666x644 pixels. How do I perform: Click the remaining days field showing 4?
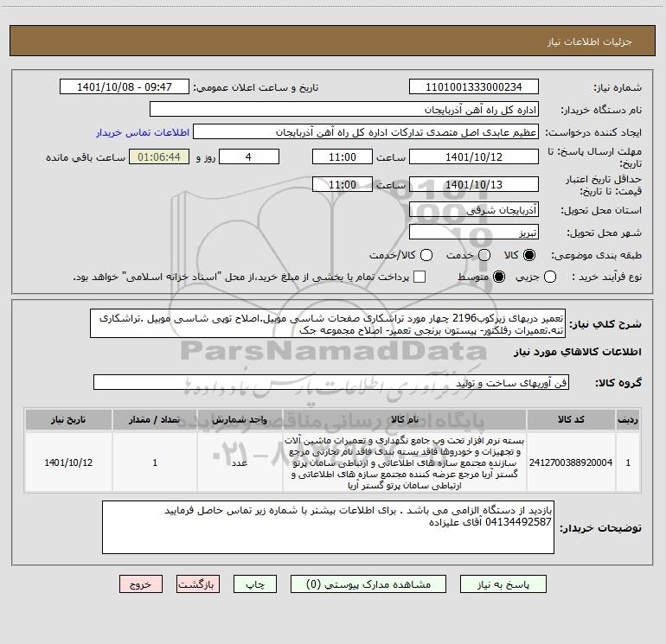click(249, 157)
